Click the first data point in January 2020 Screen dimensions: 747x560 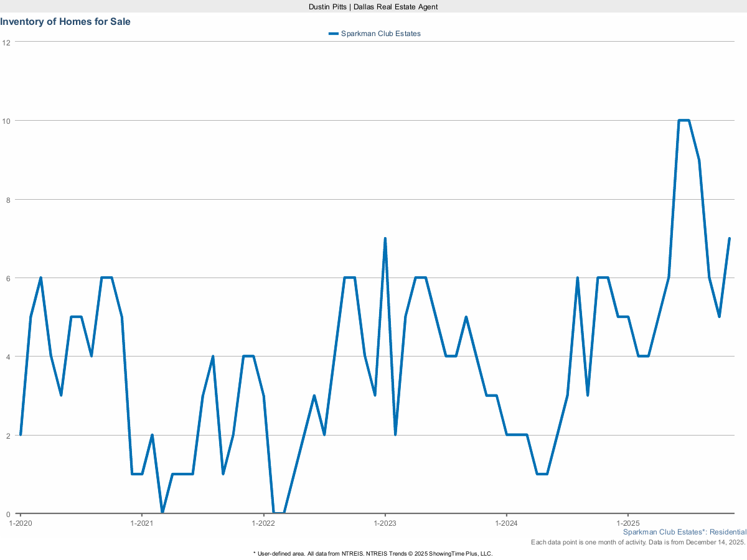(x=21, y=435)
